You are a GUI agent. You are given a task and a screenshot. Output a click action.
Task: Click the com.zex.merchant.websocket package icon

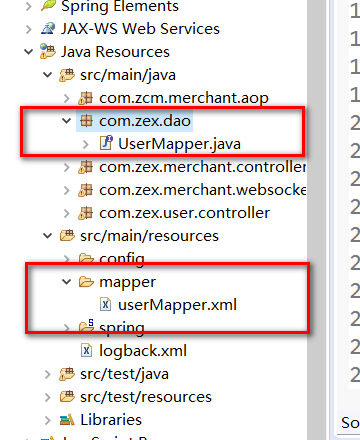(85, 190)
